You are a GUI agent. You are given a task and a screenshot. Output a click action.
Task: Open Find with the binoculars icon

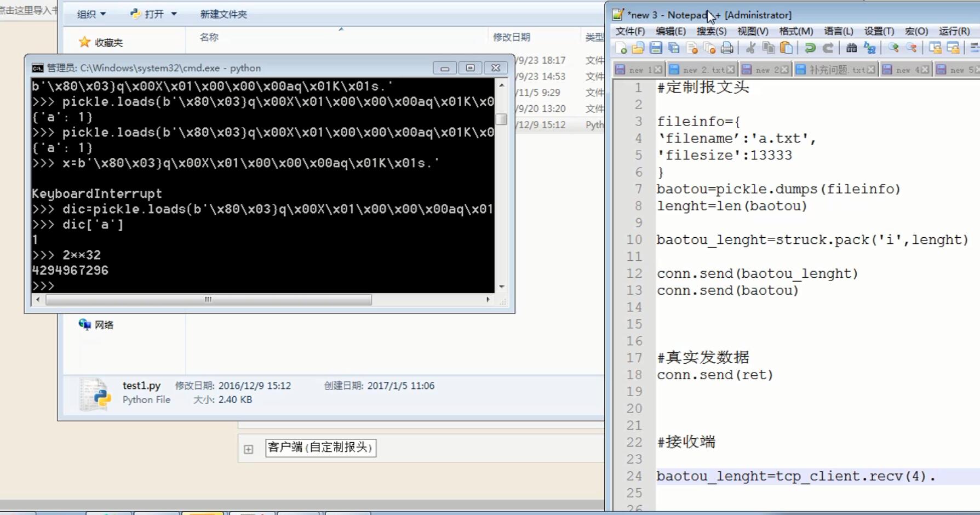851,48
